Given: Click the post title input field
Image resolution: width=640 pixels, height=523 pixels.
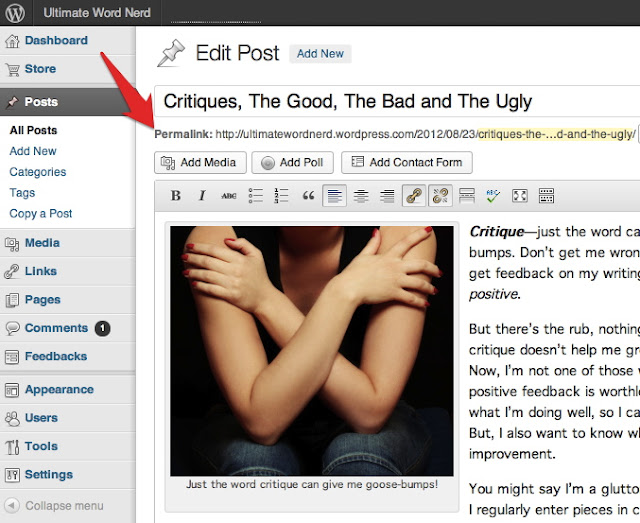Looking at the screenshot, I should pos(397,101).
